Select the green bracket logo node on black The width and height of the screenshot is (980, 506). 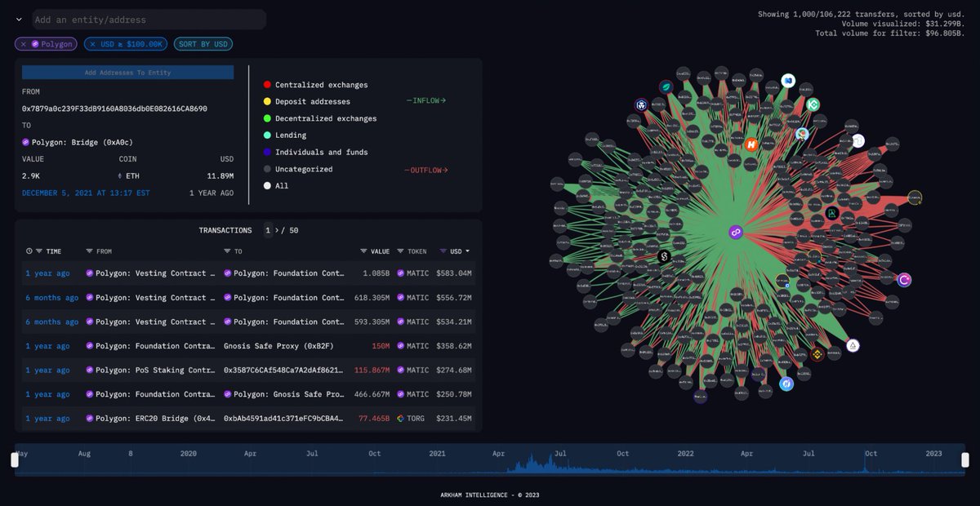832,213
